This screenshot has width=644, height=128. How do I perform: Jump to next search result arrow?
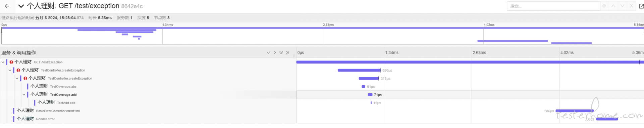click(x=622, y=6)
